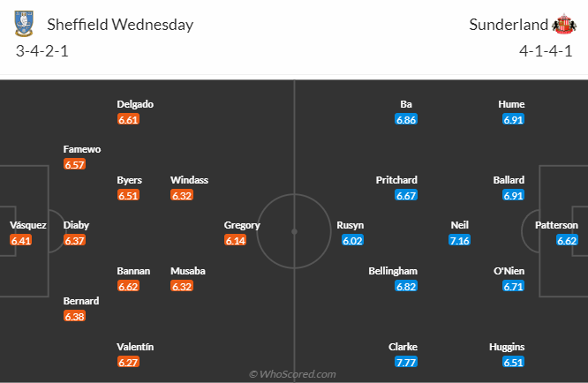Click Clarke's 7.77 rating badge
588x383 pixels.
point(406,362)
